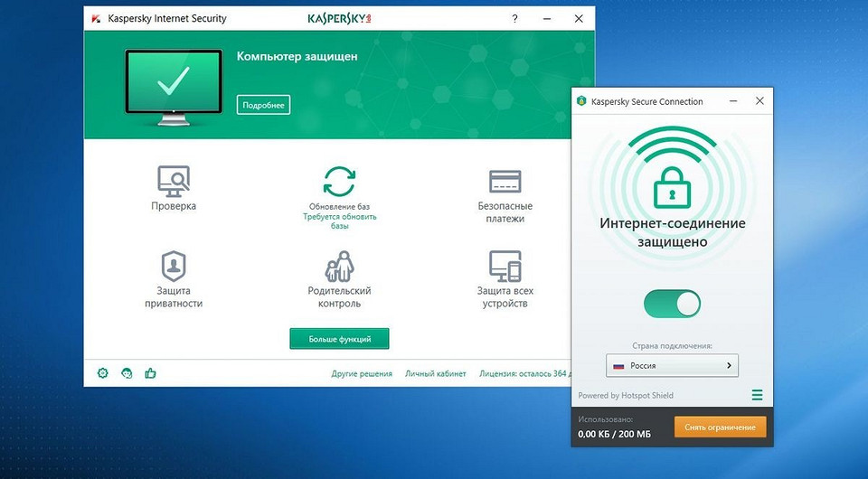Click the Russian flag in country selector

coord(618,366)
